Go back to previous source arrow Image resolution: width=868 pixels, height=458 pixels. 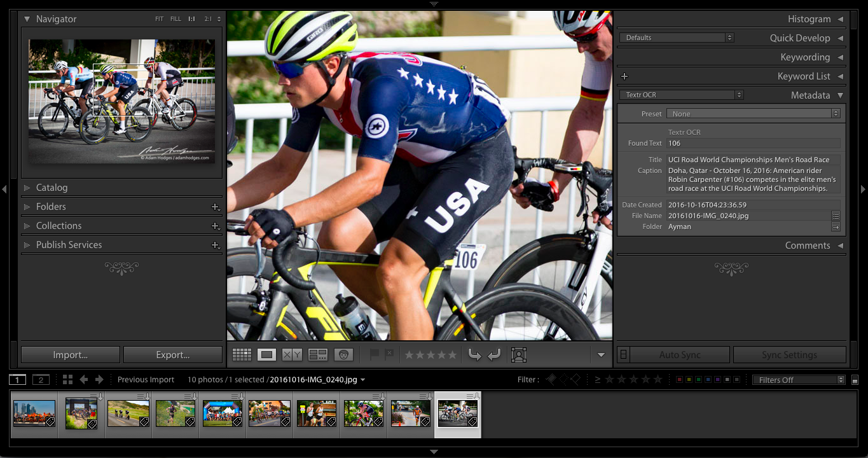coord(84,380)
